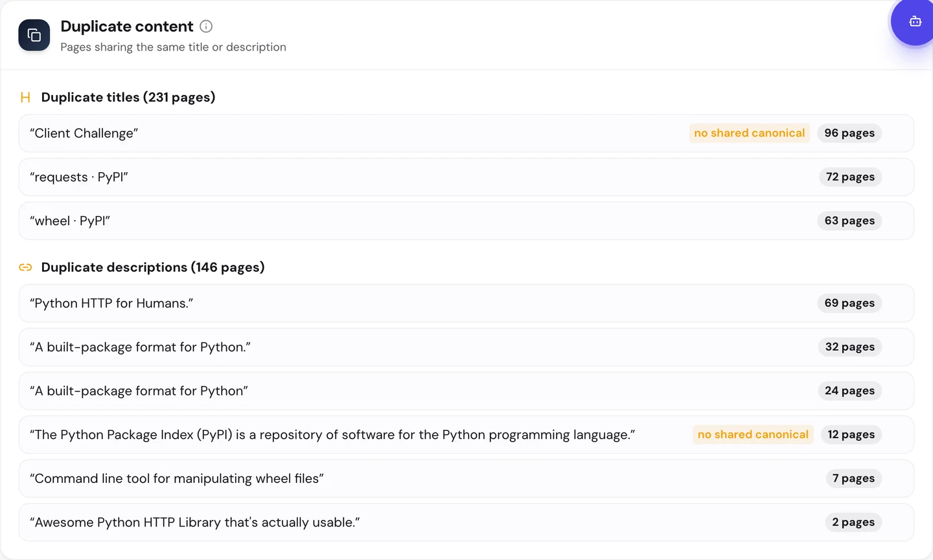The image size is (933, 560).
Task: Click the "no shared canonical" badge on Client Challenge
Action: pyautogui.click(x=750, y=133)
